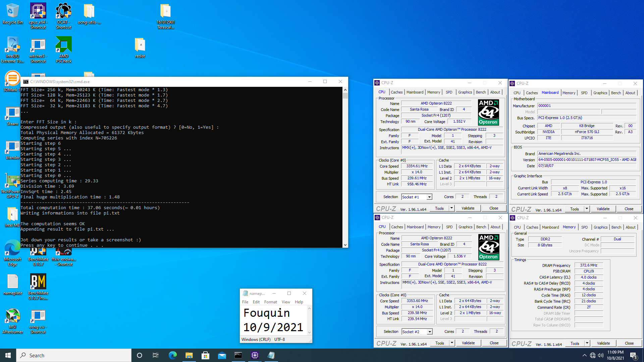Click the Notepad text area showing Fouquin
The image size is (644, 362).
273,320
